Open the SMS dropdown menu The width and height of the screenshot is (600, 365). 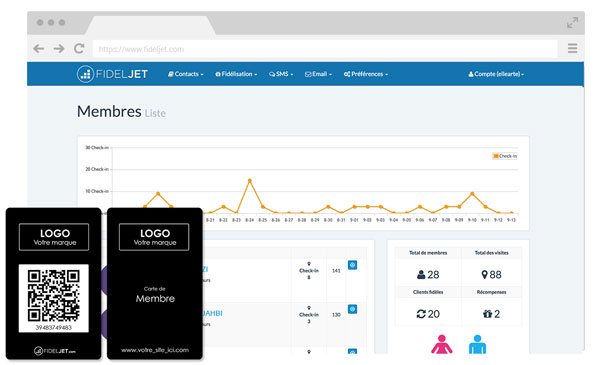point(281,74)
